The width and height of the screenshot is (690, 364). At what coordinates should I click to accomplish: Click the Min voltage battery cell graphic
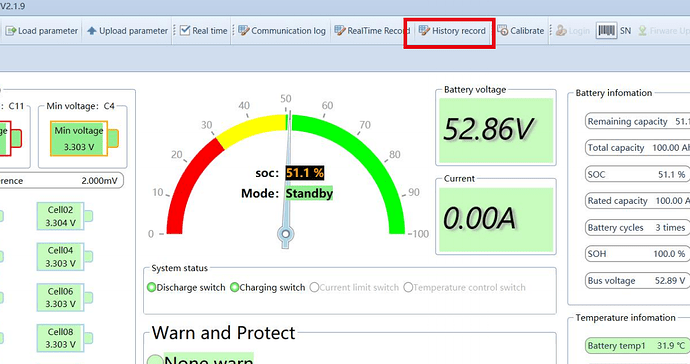84,138
